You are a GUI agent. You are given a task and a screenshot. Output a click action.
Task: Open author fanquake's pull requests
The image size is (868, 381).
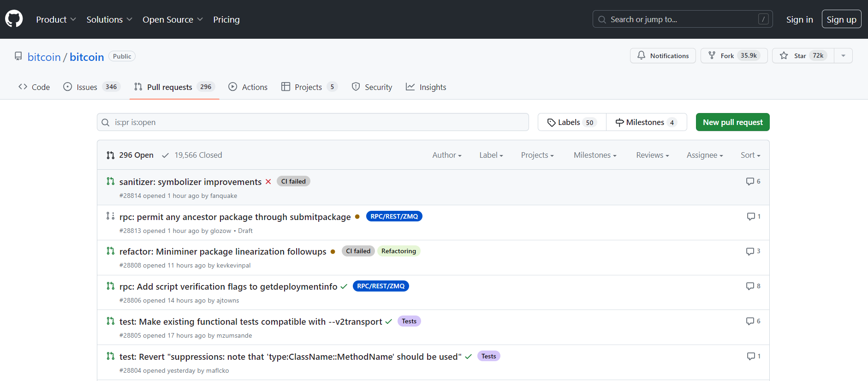click(224, 196)
